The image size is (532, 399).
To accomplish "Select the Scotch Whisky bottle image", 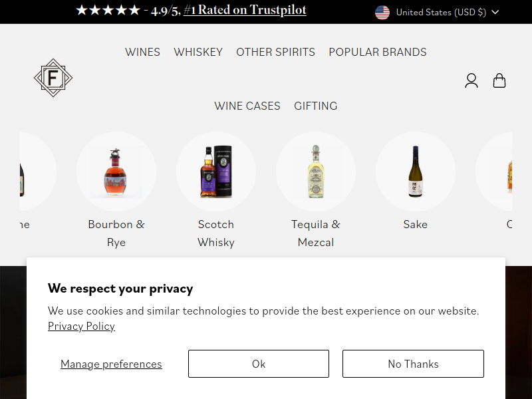I will [216, 172].
